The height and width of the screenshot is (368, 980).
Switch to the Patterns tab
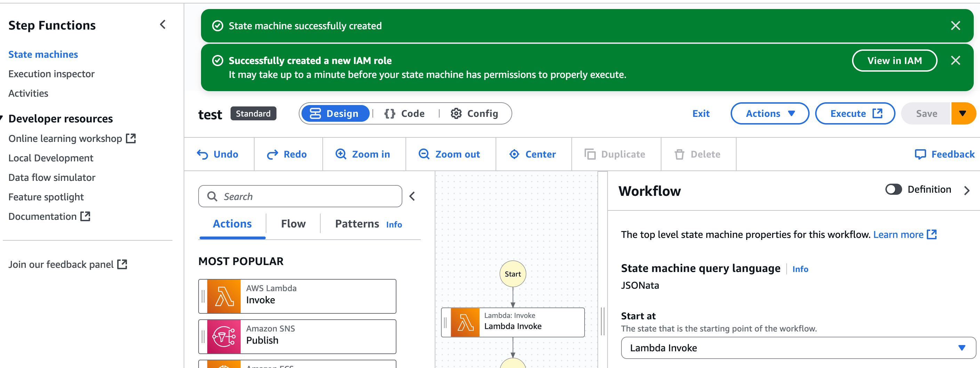tap(356, 224)
